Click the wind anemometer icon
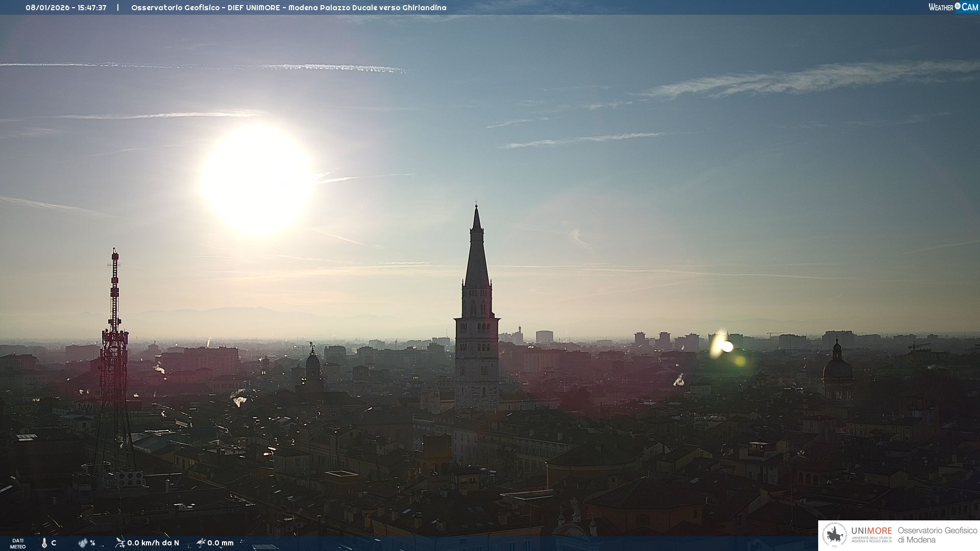This screenshot has width=980, height=551. tap(120, 543)
